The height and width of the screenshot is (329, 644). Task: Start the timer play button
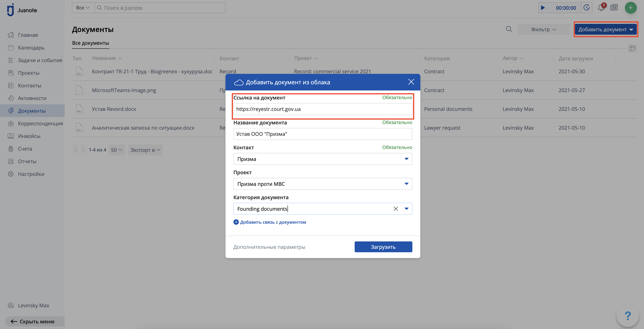coord(543,8)
